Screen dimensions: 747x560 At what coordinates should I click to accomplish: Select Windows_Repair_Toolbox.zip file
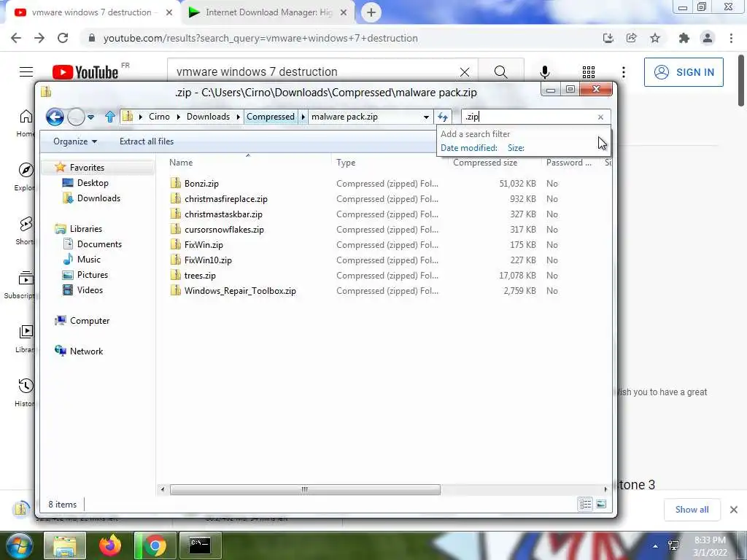pyautogui.click(x=240, y=290)
